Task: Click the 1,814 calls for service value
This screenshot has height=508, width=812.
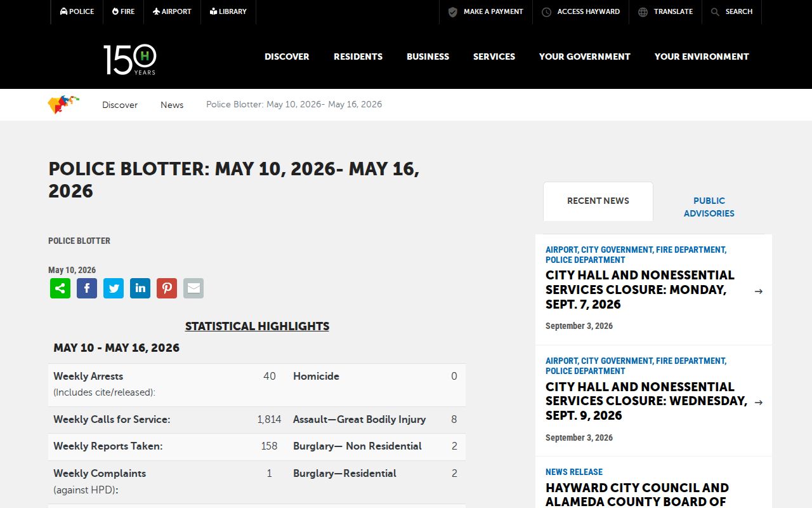Action: click(x=269, y=420)
